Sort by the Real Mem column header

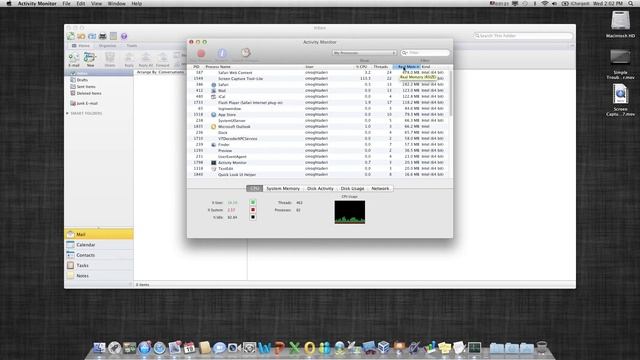tap(407, 67)
